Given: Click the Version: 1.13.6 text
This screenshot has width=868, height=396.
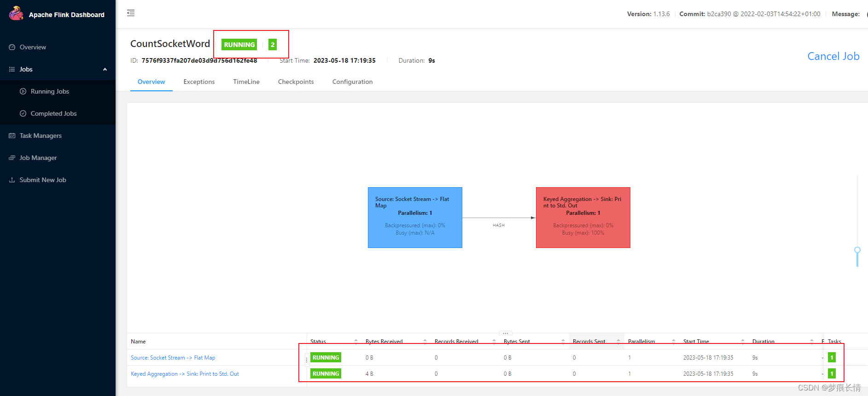Looking at the screenshot, I should (648, 14).
